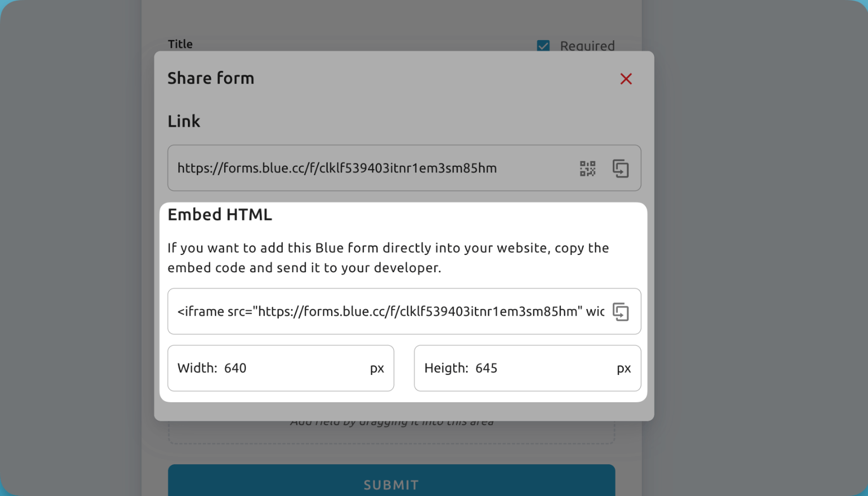Click the embed code description paragraph
Image resolution: width=868 pixels, height=496 pixels.
[x=388, y=258]
